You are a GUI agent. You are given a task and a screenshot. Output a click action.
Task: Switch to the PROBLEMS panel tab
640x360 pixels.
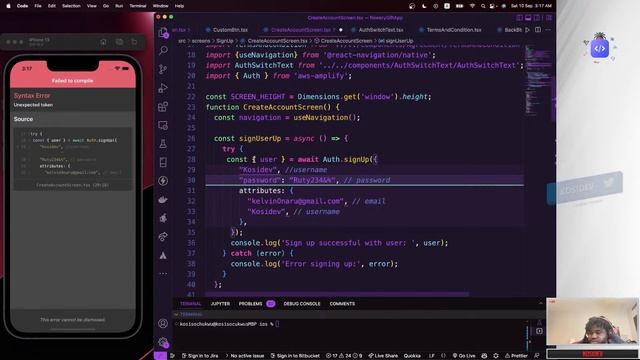click(251, 304)
